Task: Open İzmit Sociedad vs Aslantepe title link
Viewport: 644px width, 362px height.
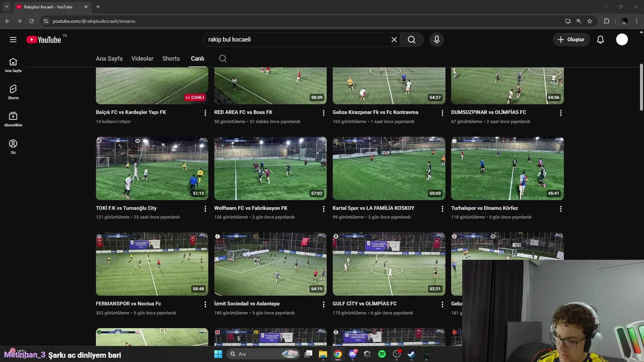Action: click(x=247, y=304)
